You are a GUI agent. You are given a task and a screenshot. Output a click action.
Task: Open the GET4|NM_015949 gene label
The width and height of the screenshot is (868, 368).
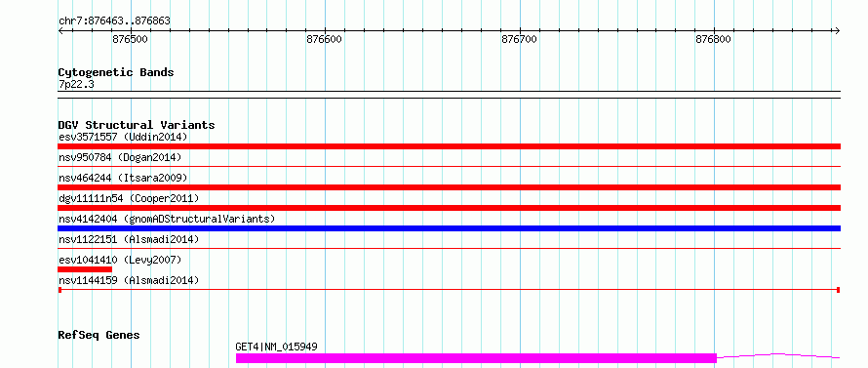point(276,348)
